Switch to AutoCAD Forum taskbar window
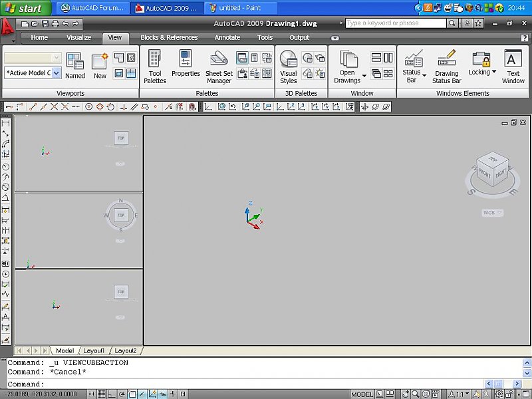This screenshot has width=532, height=399. (x=92, y=8)
